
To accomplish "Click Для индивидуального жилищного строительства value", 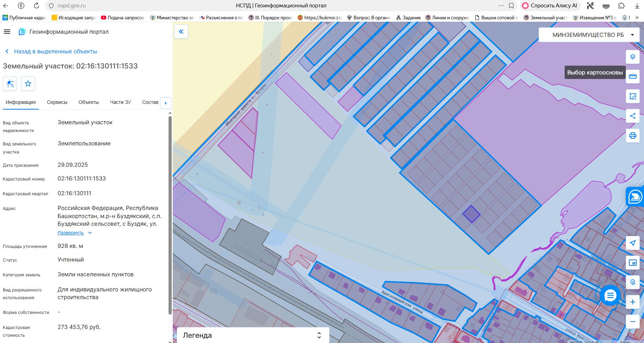I will (x=105, y=293).
